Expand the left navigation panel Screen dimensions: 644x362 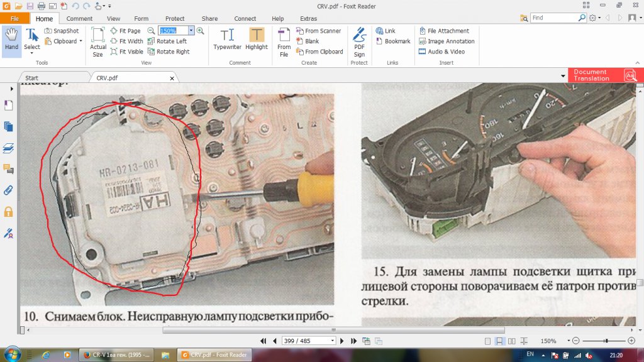11,89
